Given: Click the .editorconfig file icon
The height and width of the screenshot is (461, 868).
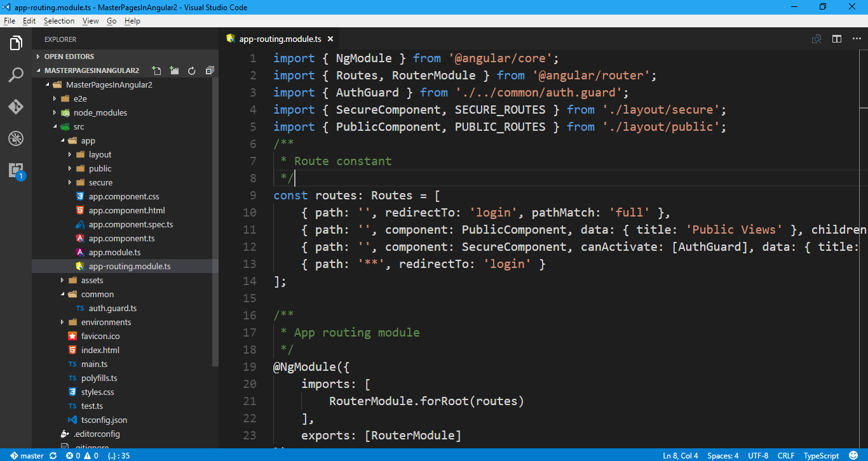Looking at the screenshot, I should coord(65,434).
